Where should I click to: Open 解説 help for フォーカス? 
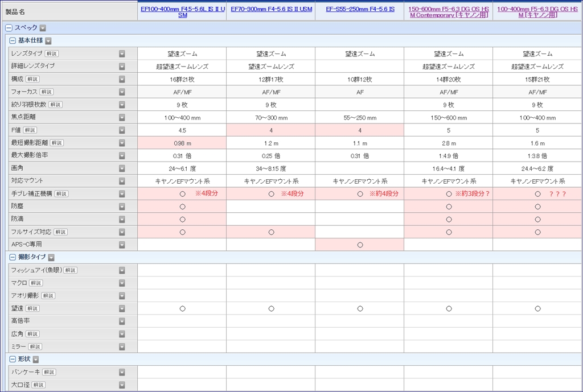tap(47, 92)
